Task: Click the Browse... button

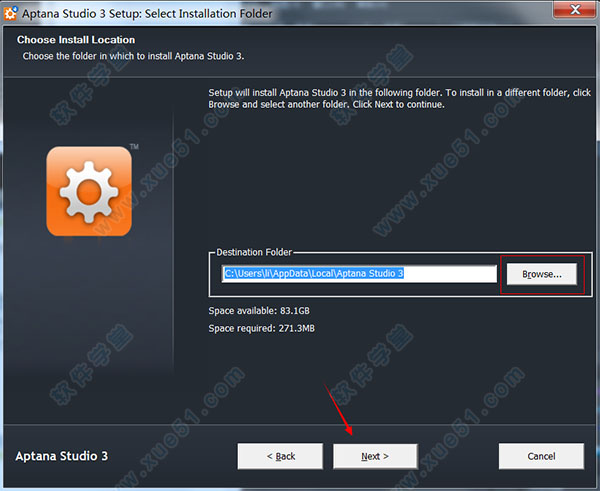Action: pyautogui.click(x=541, y=274)
